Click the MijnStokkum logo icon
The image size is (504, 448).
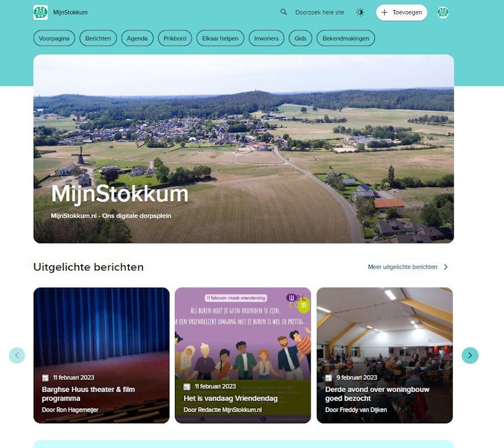point(40,12)
